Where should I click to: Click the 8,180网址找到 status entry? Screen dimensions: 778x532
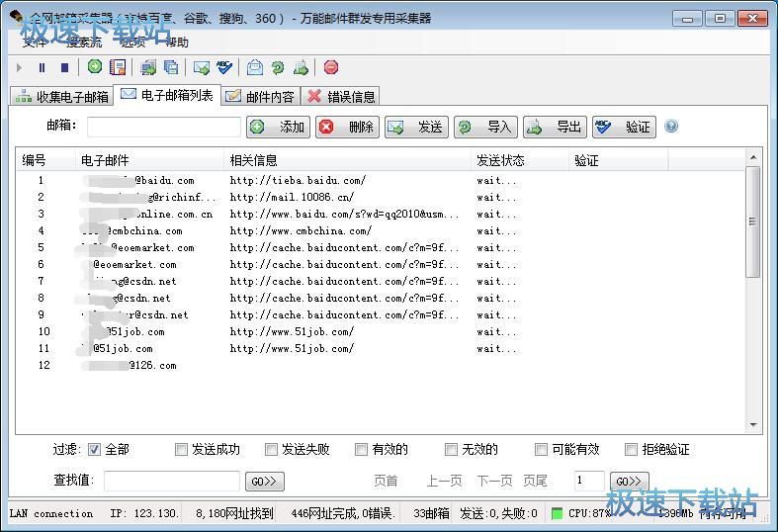pos(234,513)
